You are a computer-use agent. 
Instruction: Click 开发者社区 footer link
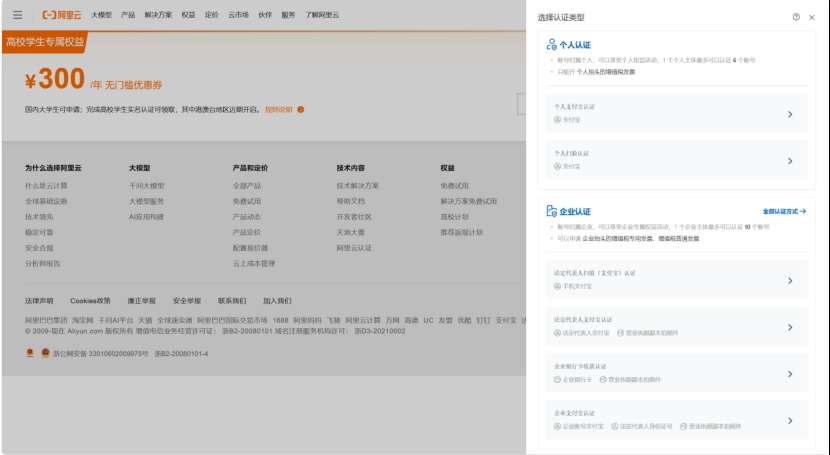354,217
